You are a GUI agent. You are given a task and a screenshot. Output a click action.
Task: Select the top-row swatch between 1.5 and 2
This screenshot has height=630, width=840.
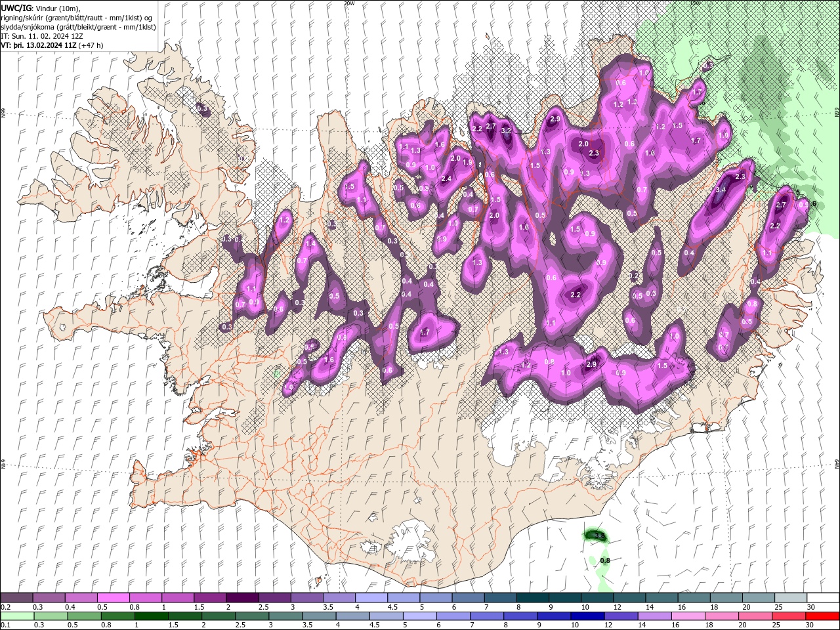(x=210, y=598)
